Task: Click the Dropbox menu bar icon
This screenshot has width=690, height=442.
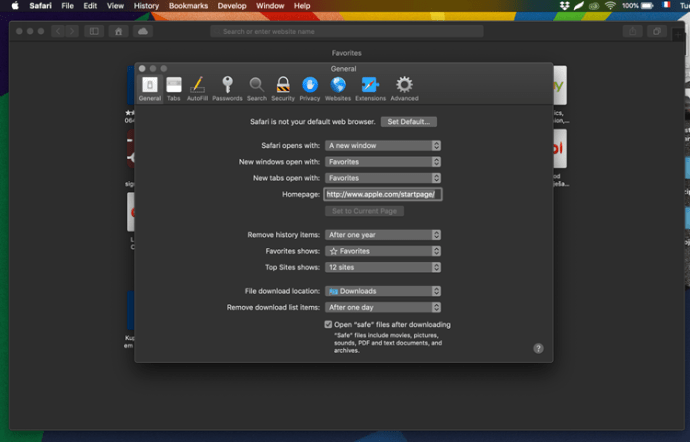Action: click(565, 6)
